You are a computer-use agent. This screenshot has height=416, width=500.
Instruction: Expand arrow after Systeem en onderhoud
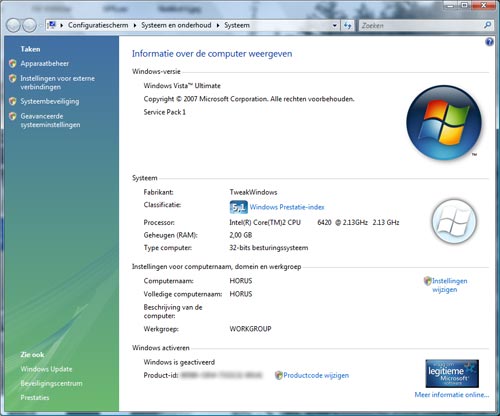point(218,25)
